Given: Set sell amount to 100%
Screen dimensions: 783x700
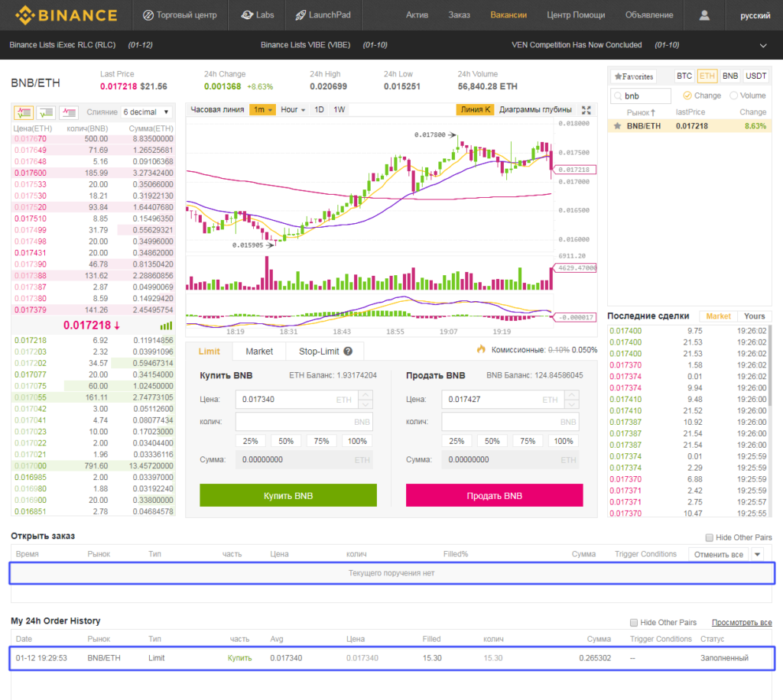Looking at the screenshot, I should coord(564,441).
